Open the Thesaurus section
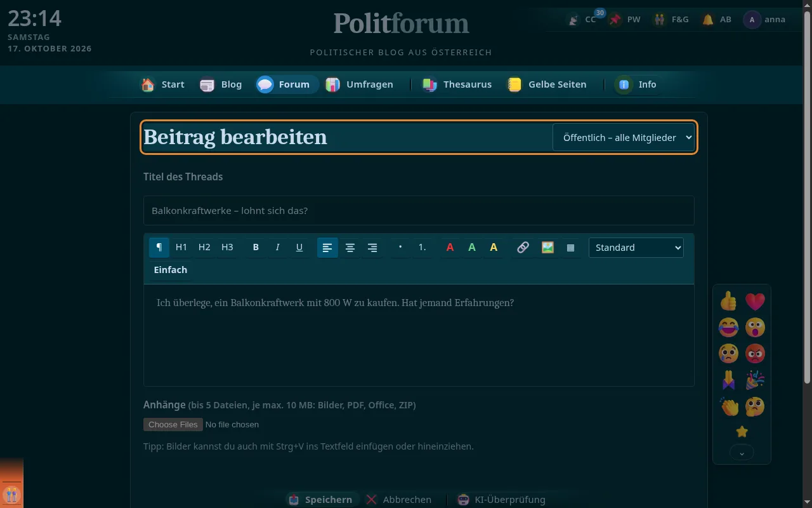Screen dimensions: 812x508 click(457, 84)
